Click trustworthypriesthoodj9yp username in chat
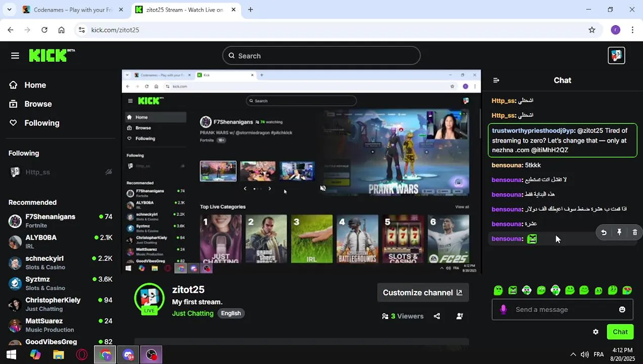643x364 pixels. click(x=533, y=130)
